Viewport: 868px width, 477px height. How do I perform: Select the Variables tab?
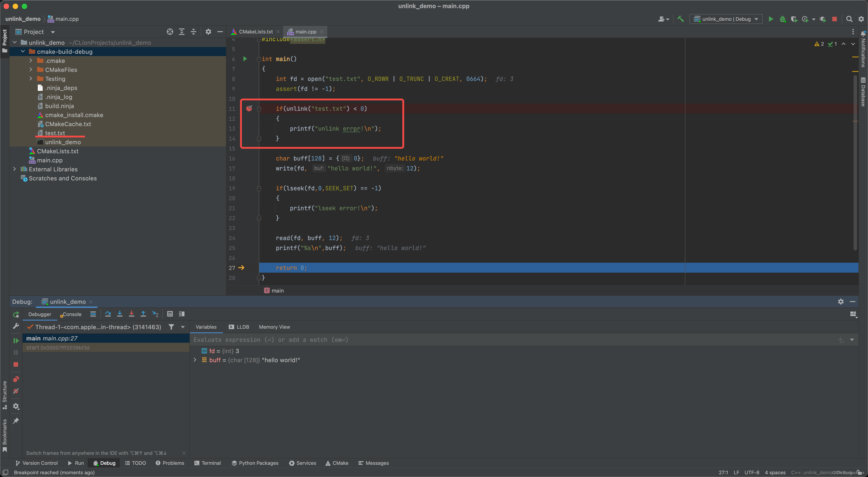206,327
